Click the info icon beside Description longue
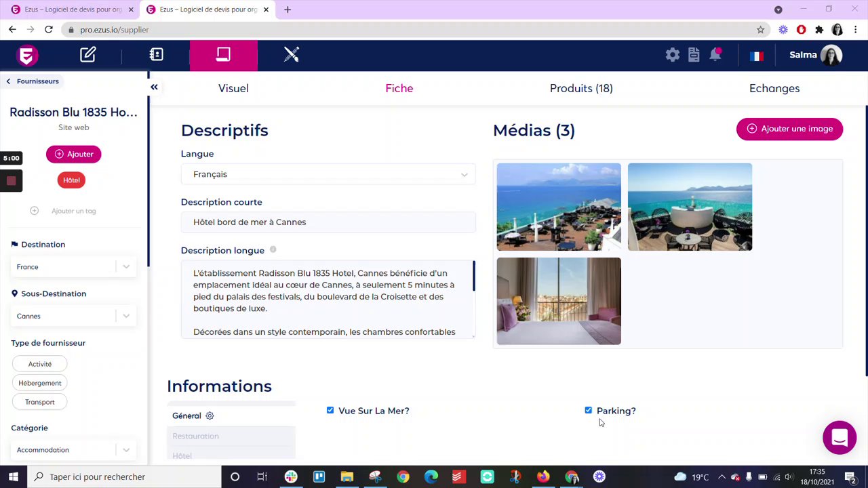This screenshot has height=488, width=868. click(x=273, y=249)
